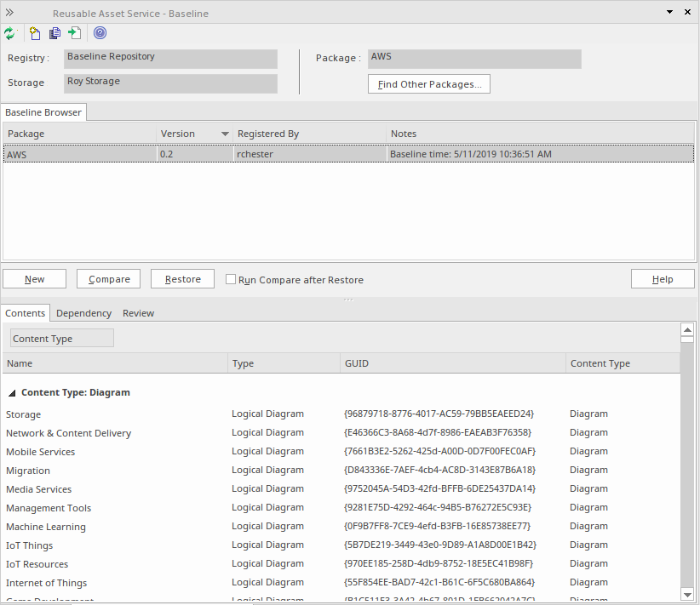Switch to the Dependency tab
Screen dimensions: 700x605
83,313
